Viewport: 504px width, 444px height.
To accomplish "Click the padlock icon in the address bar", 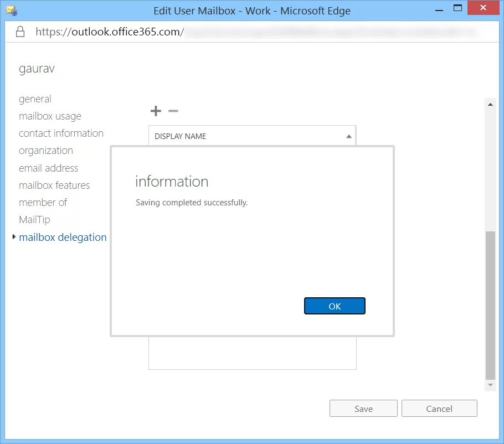I will (x=20, y=32).
